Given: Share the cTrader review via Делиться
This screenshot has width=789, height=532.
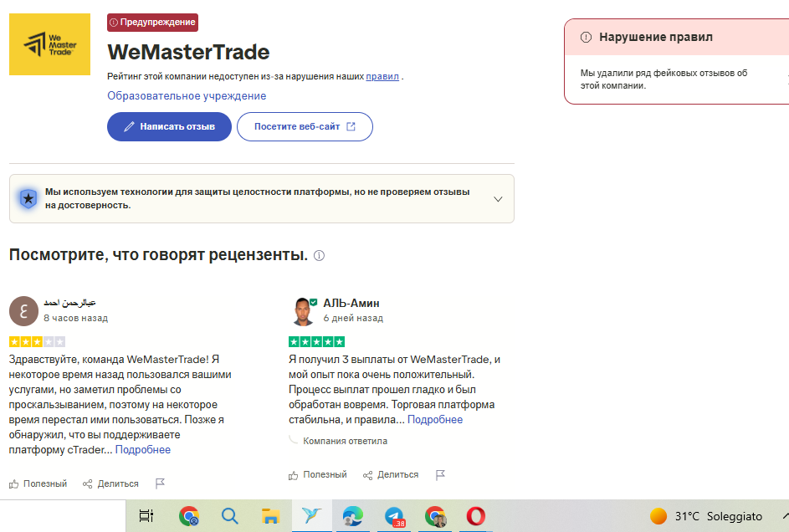Looking at the screenshot, I should (110, 483).
